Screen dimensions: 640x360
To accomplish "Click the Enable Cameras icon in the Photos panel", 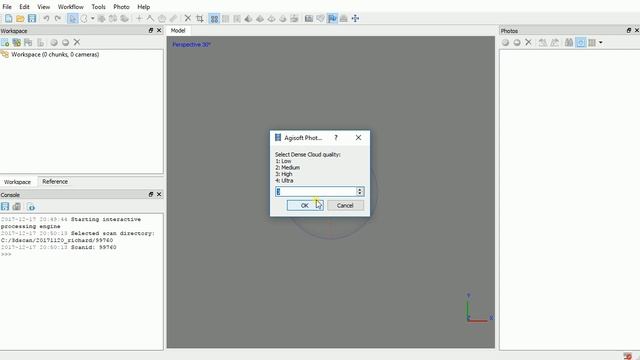I will pos(505,42).
